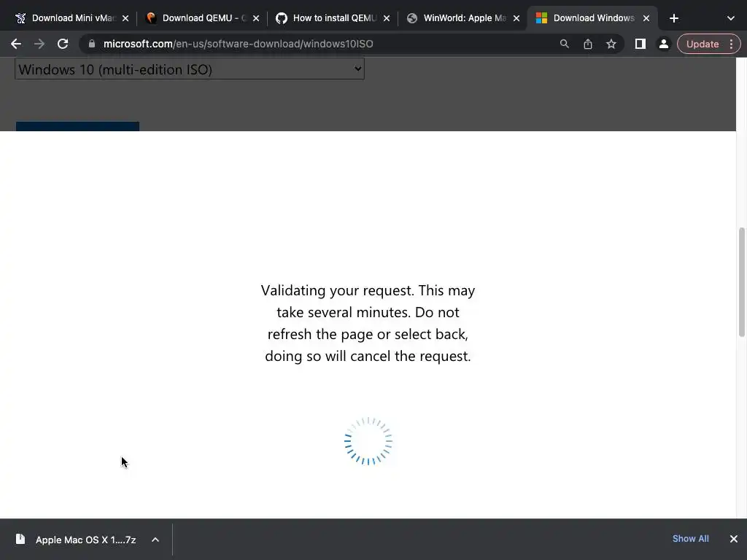Close the WinWorld Apple Mac tab
The width and height of the screenshot is (747, 560).
click(x=516, y=18)
